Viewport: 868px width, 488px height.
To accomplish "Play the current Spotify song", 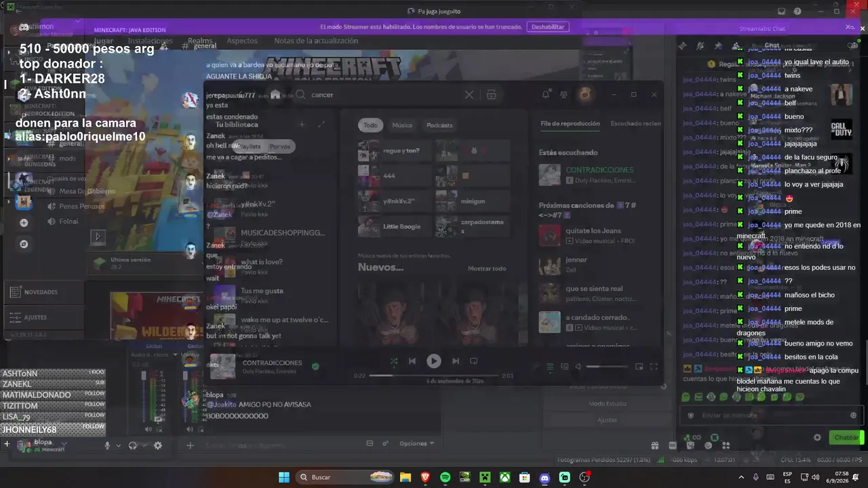I will pyautogui.click(x=433, y=361).
